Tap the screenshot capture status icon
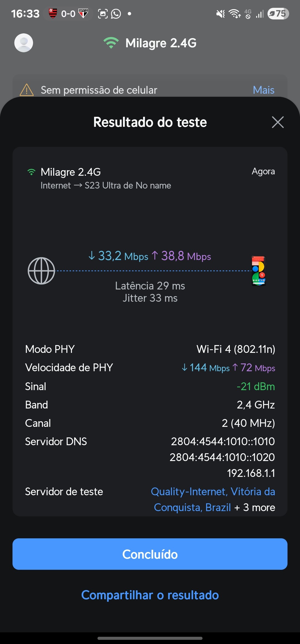This screenshot has height=644, width=300. pyautogui.click(x=103, y=14)
